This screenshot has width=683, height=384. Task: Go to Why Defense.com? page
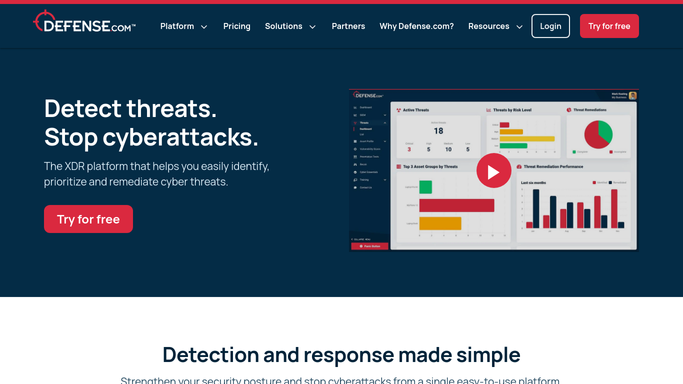click(416, 26)
